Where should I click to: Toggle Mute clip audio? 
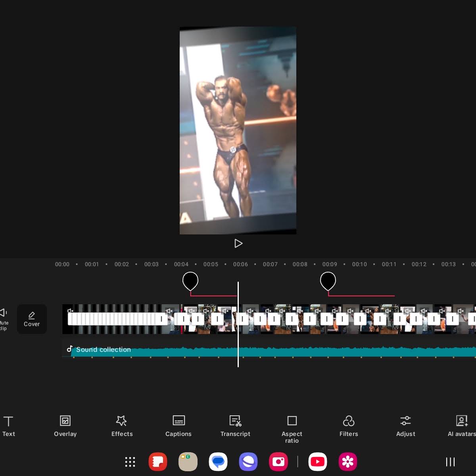coord(4,319)
